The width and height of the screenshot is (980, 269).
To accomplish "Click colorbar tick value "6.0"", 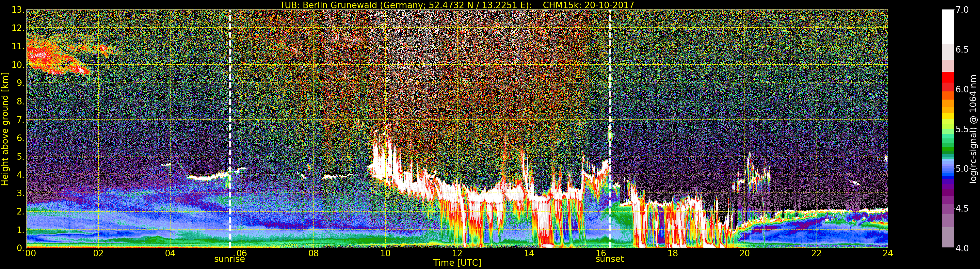I will tap(962, 89).
